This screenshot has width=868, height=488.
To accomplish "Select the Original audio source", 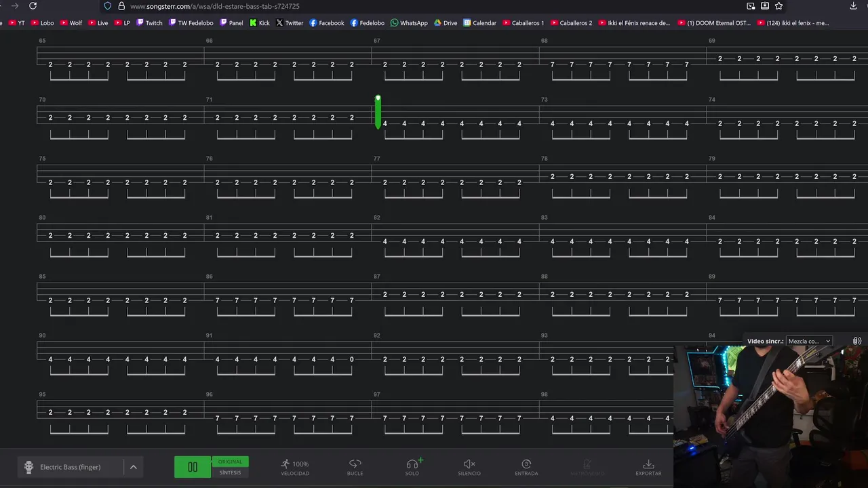I will pyautogui.click(x=230, y=462).
